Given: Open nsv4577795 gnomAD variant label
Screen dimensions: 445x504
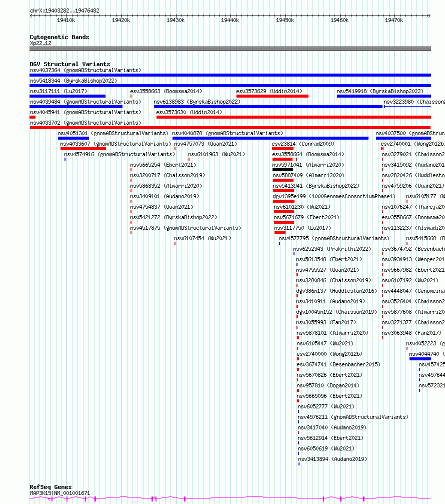Looking at the screenshot, I should [334, 238].
